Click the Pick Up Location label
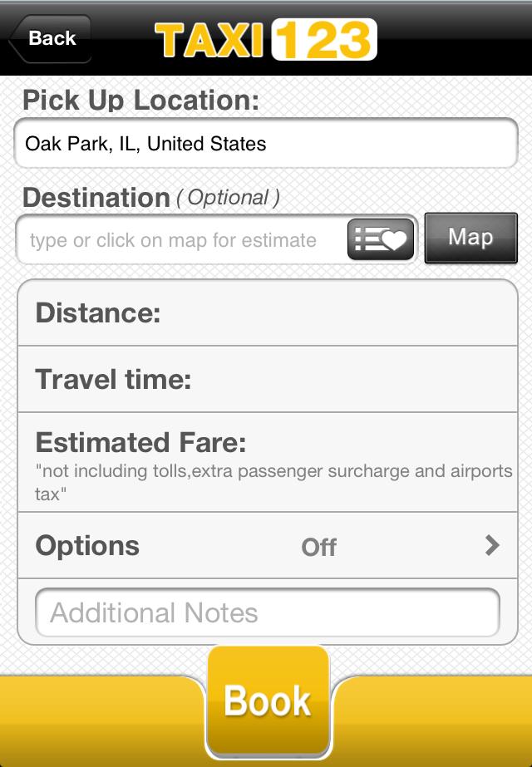532x767 pixels. [x=141, y=101]
